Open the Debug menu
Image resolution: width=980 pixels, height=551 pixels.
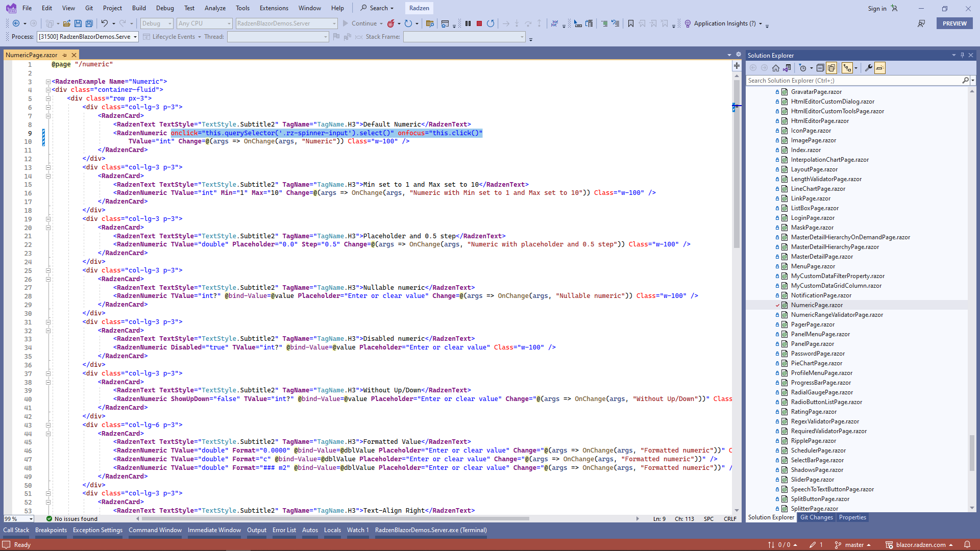click(165, 8)
